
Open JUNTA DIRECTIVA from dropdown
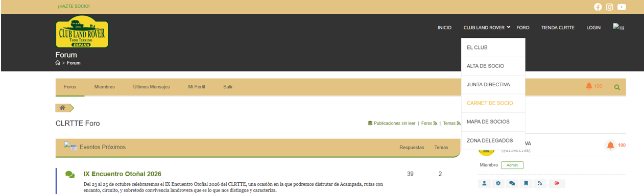click(x=493, y=85)
